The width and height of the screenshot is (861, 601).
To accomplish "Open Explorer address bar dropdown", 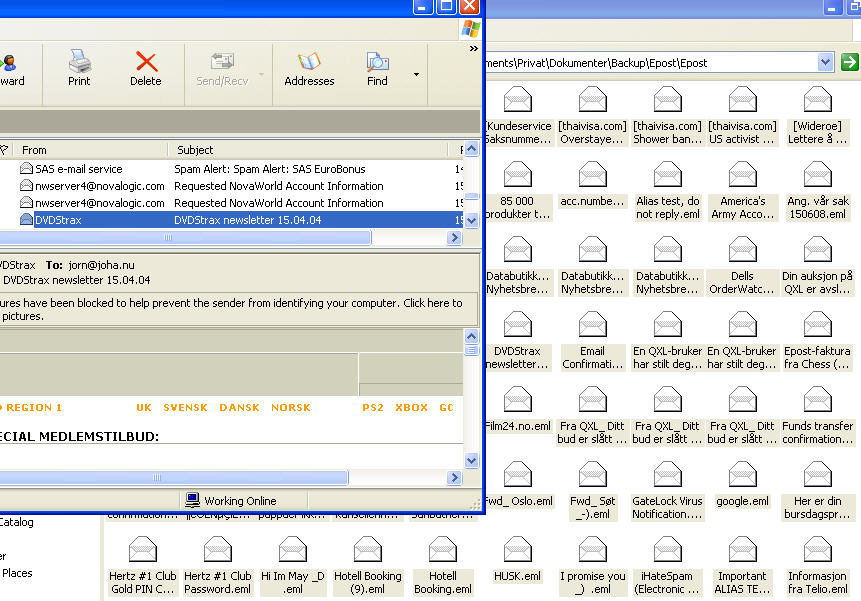I will click(x=825, y=63).
